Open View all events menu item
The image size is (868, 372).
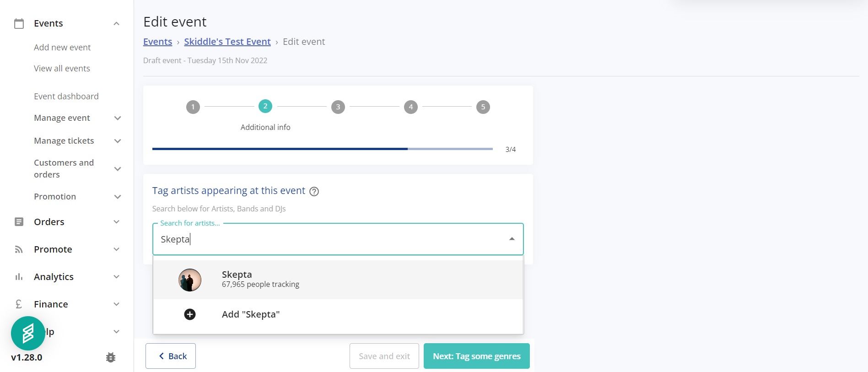(62, 69)
